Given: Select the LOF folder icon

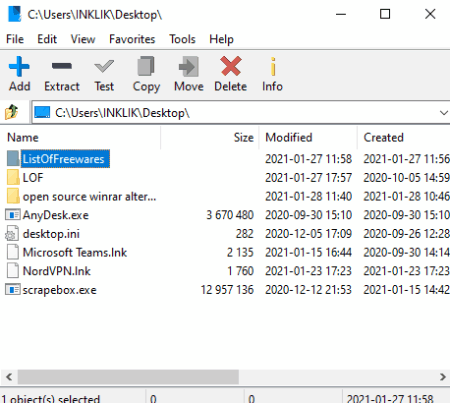Looking at the screenshot, I should pos(13,177).
